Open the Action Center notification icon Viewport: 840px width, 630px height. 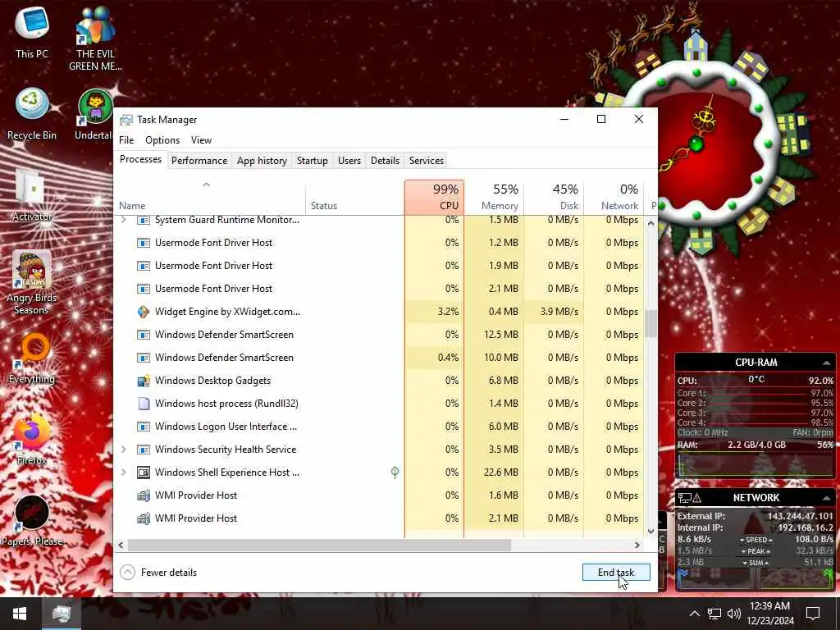tap(813, 614)
